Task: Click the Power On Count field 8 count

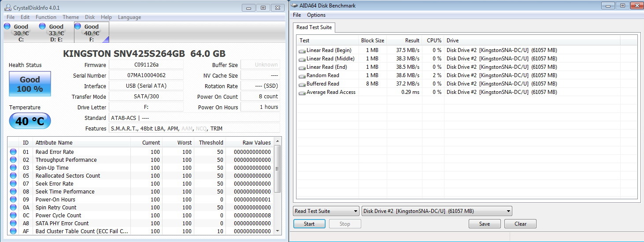Action: pyautogui.click(x=260, y=97)
